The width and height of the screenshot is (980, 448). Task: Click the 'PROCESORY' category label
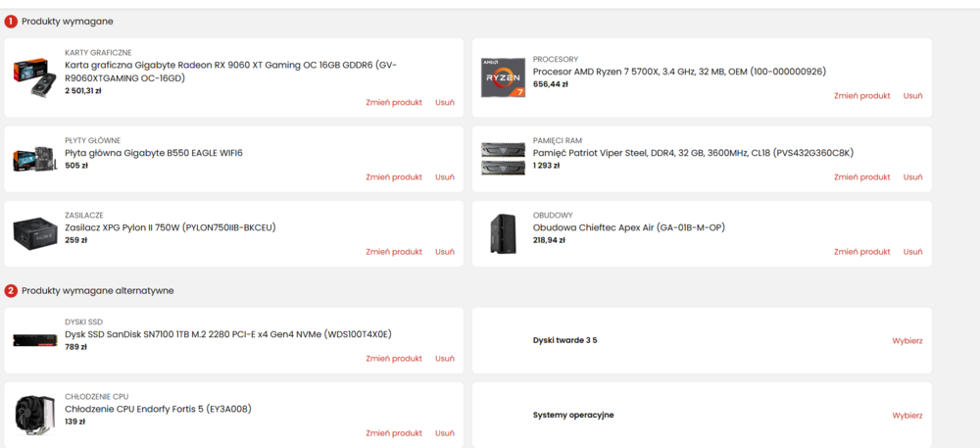click(556, 60)
